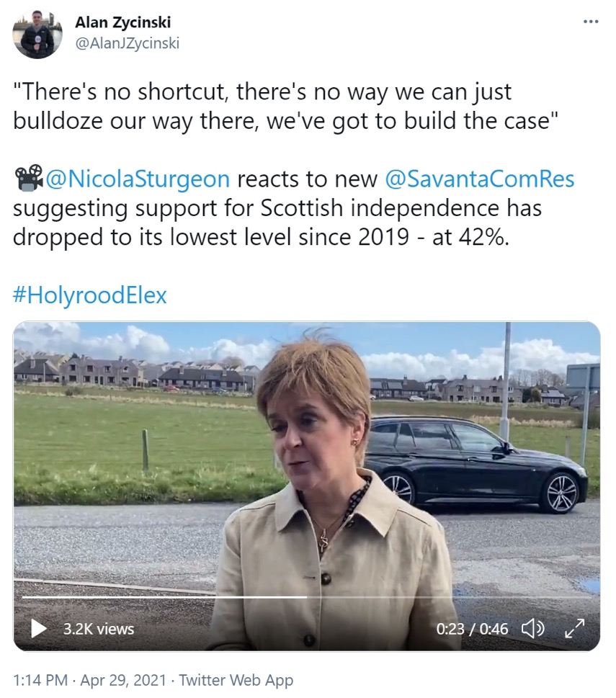The image size is (616, 698).
Task: Open the #HolyroodElex hashtag
Action: click(x=89, y=295)
